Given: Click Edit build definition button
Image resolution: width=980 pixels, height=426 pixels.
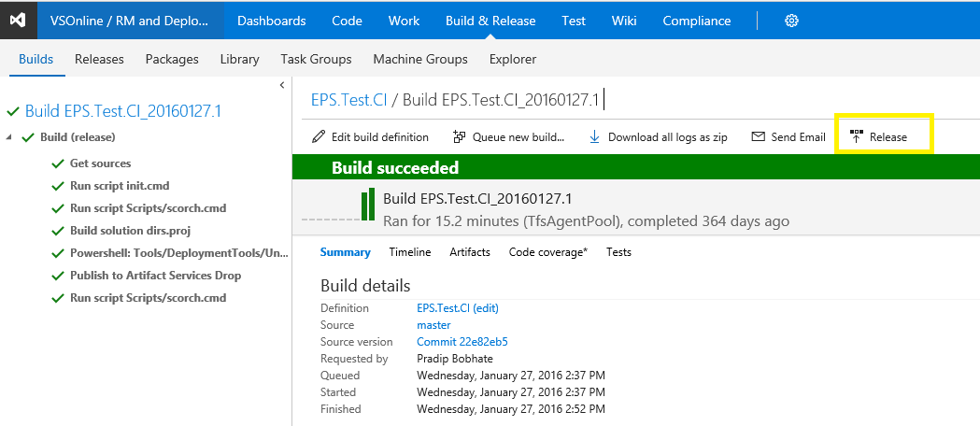Looking at the screenshot, I should tap(370, 136).
